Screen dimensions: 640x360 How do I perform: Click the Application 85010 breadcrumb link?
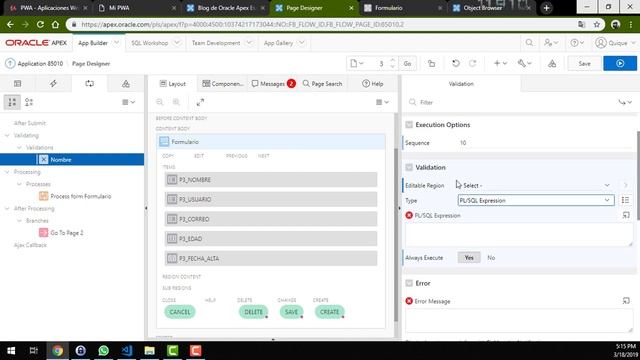40,64
